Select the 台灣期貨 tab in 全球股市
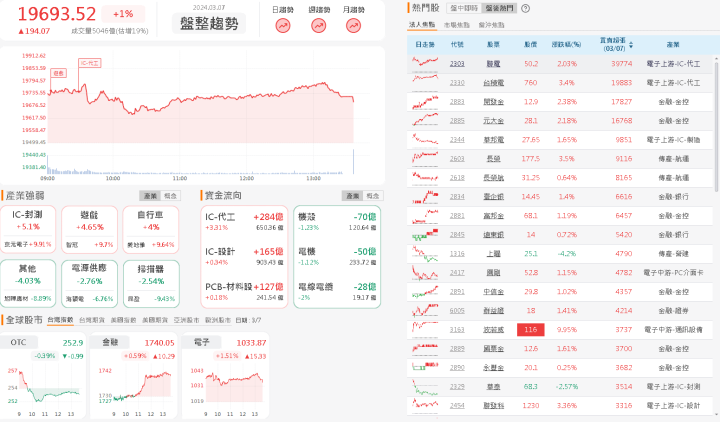 point(92,320)
